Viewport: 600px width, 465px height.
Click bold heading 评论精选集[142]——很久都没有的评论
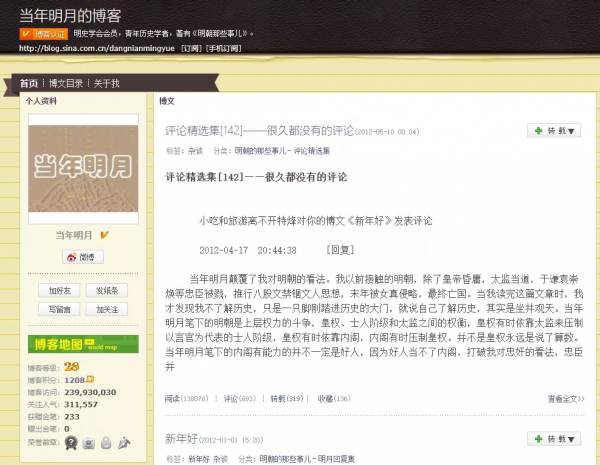(256, 177)
